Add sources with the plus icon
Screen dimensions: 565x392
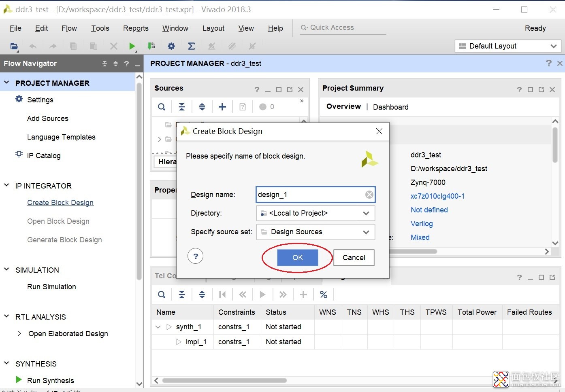pos(222,107)
